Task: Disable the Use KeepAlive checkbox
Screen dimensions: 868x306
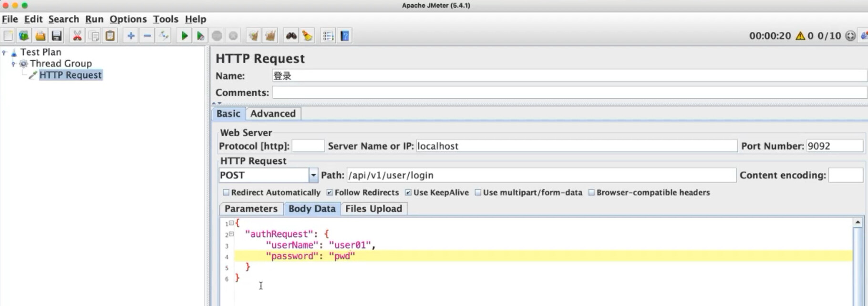Action: pos(408,192)
